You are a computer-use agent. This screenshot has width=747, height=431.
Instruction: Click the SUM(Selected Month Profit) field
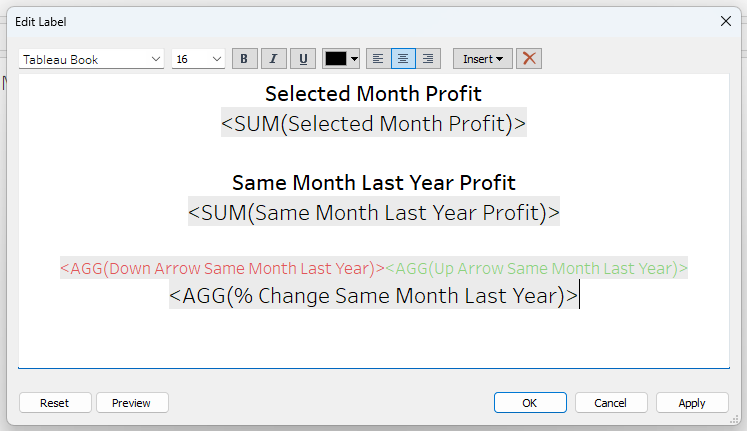(373, 124)
